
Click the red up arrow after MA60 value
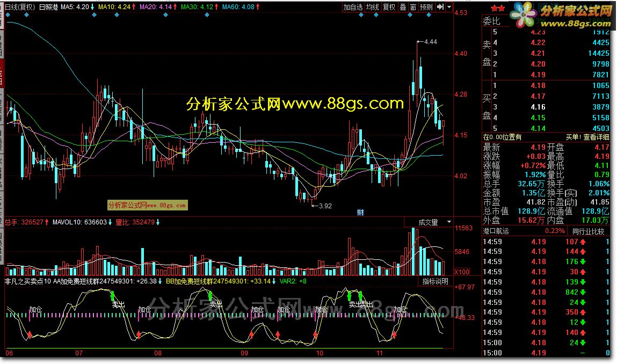coord(258,7)
